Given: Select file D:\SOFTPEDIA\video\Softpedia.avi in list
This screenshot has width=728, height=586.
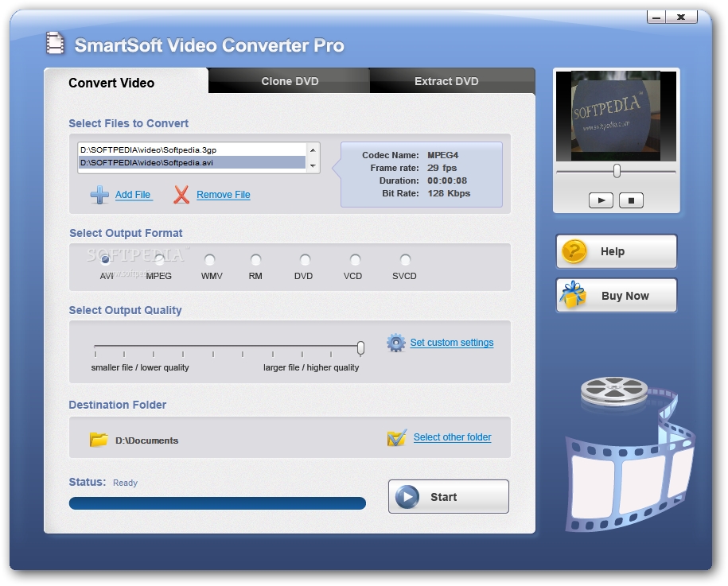Looking at the screenshot, I should tap(192, 162).
